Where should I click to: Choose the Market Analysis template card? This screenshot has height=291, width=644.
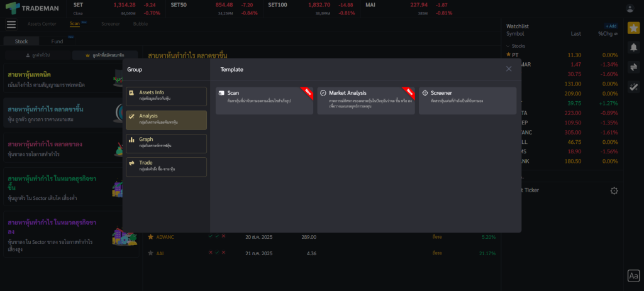[366, 101]
